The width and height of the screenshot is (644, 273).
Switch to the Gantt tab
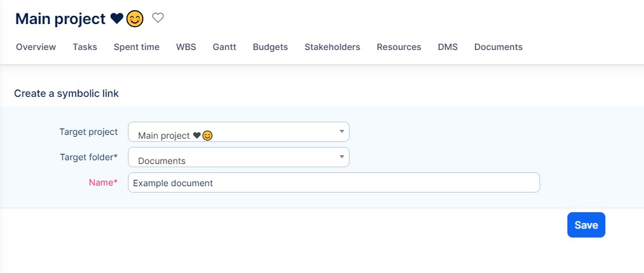click(x=224, y=47)
